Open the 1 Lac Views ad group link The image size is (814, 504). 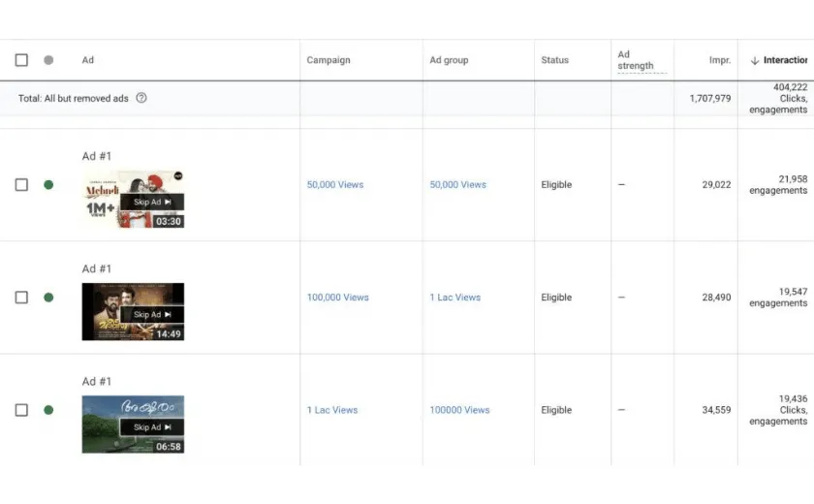point(454,298)
